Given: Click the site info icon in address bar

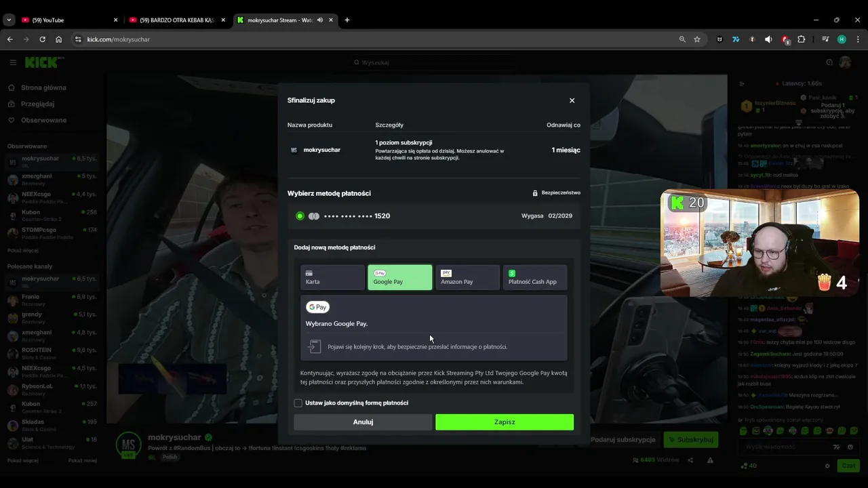Looking at the screenshot, I should (x=78, y=39).
